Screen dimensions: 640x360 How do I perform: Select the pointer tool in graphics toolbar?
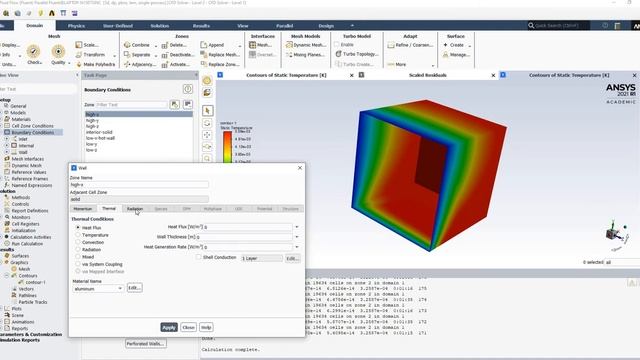pyautogui.click(x=207, y=111)
